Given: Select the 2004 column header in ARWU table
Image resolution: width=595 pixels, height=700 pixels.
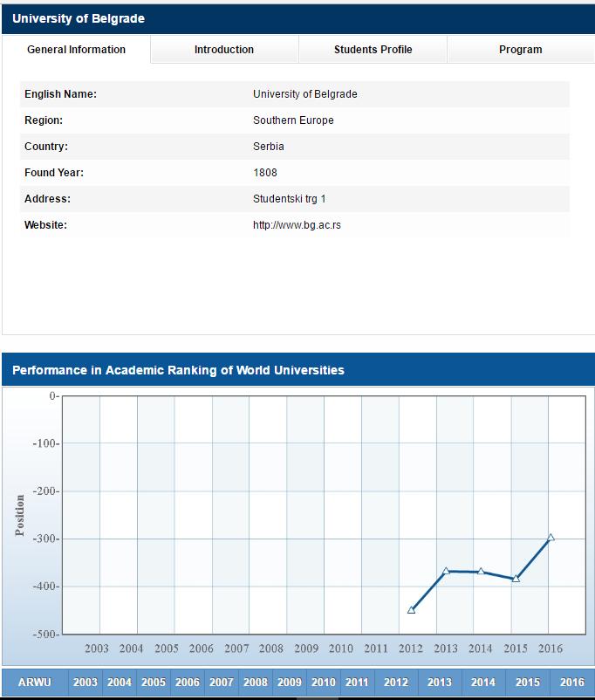Looking at the screenshot, I should click(120, 683).
